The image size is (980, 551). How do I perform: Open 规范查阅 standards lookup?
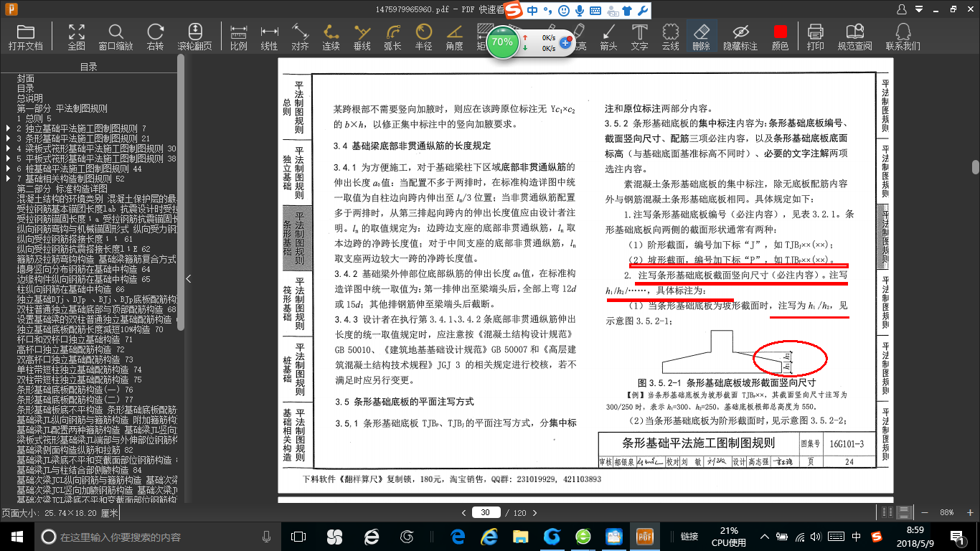click(x=854, y=37)
